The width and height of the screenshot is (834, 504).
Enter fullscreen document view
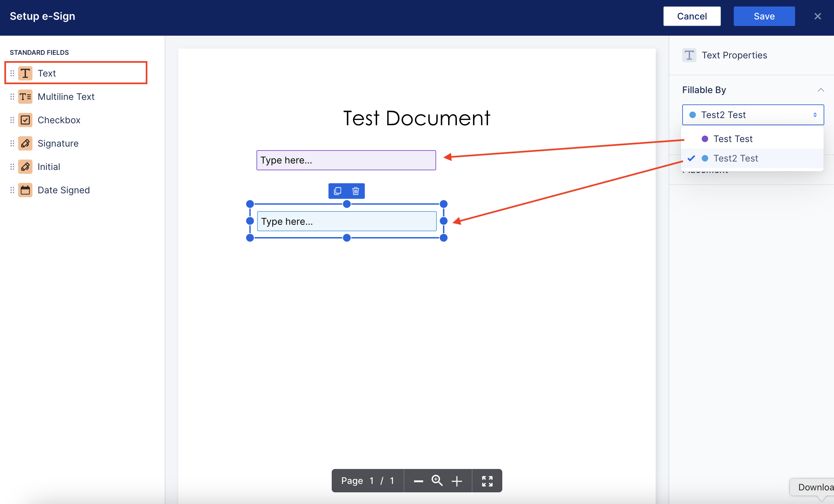click(x=487, y=481)
